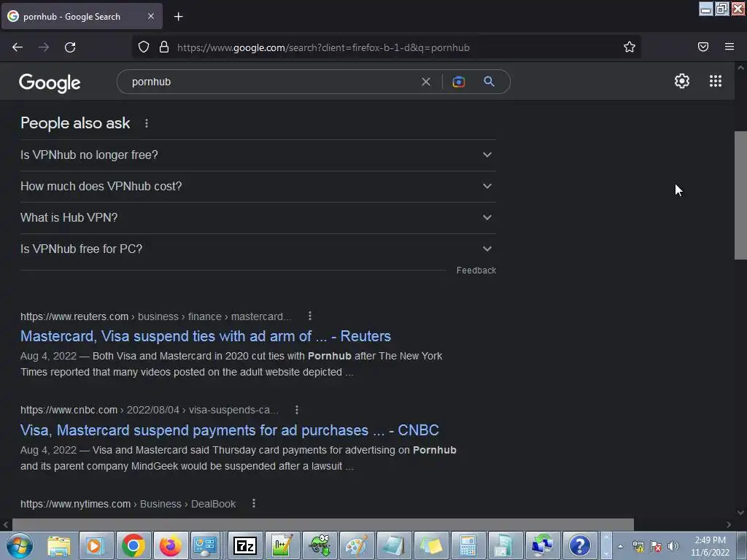Open volume control in system tray

pos(673,546)
